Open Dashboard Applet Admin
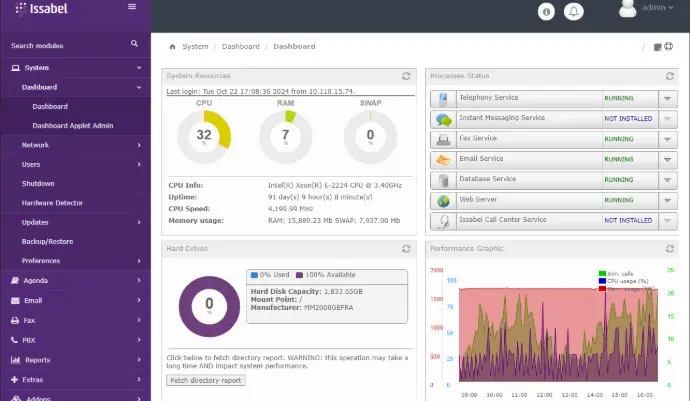 (x=72, y=126)
